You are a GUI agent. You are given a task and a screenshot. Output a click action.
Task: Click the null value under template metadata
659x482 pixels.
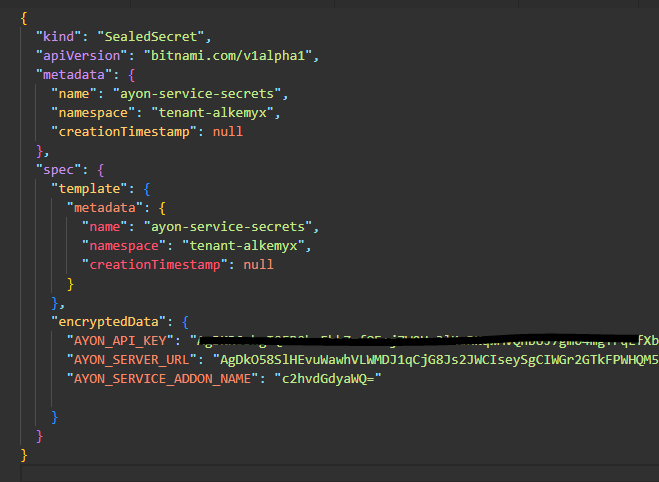pyautogui.click(x=258, y=265)
